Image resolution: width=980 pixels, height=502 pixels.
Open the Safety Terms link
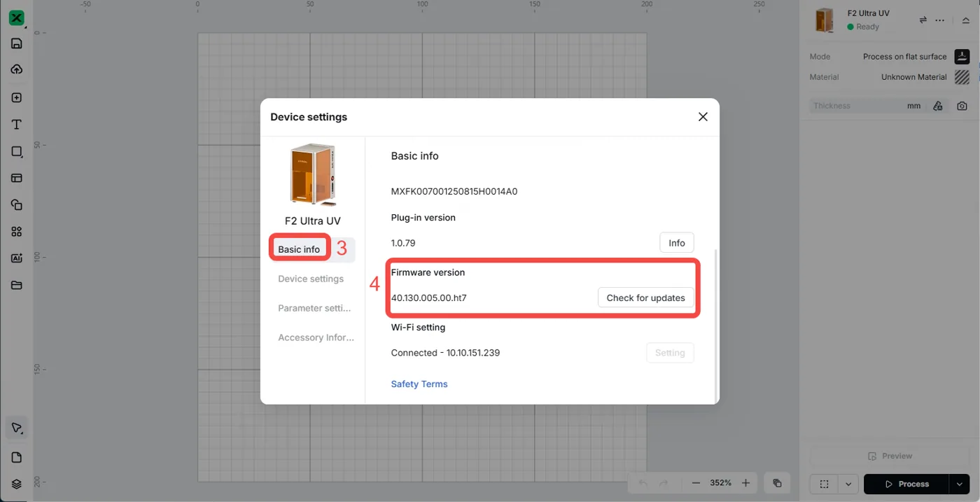coord(419,384)
